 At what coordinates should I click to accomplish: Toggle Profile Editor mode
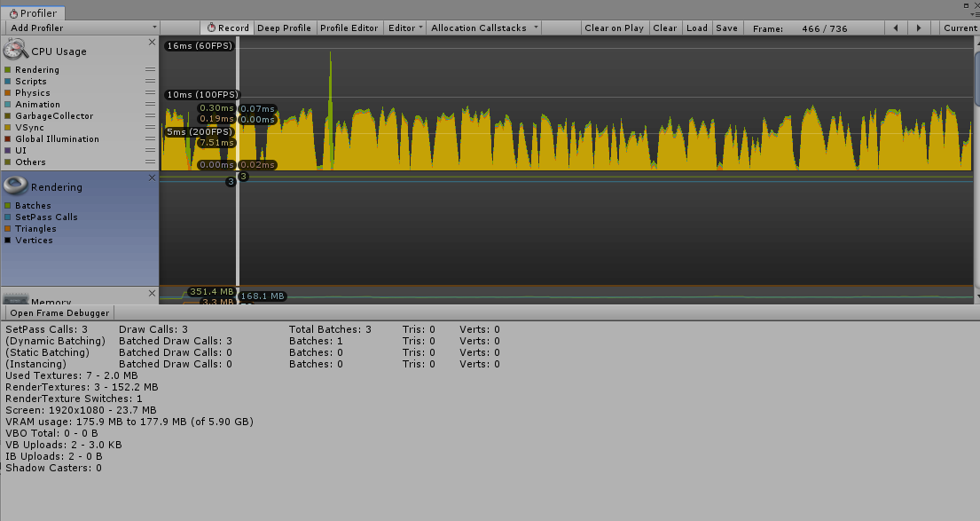349,28
